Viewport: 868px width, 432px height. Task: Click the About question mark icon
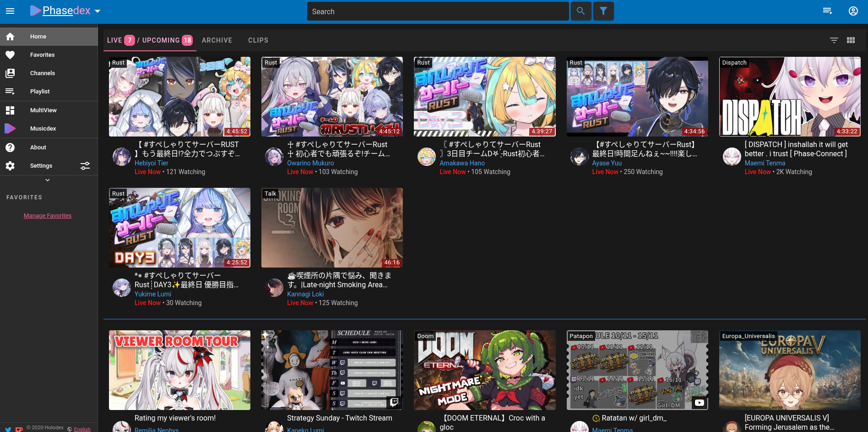pos(10,148)
